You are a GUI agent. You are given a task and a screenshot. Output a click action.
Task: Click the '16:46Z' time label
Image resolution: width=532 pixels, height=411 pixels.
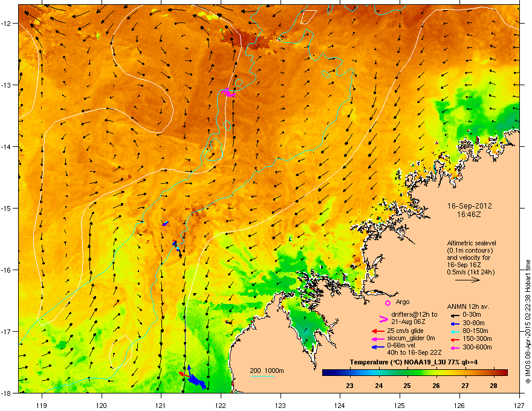click(x=469, y=215)
